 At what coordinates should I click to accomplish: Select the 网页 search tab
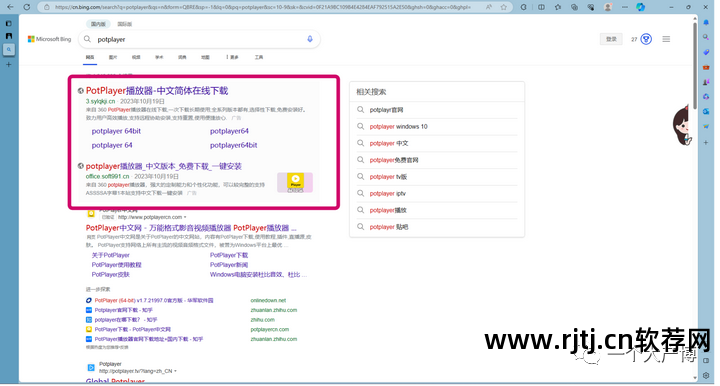[x=90, y=57]
